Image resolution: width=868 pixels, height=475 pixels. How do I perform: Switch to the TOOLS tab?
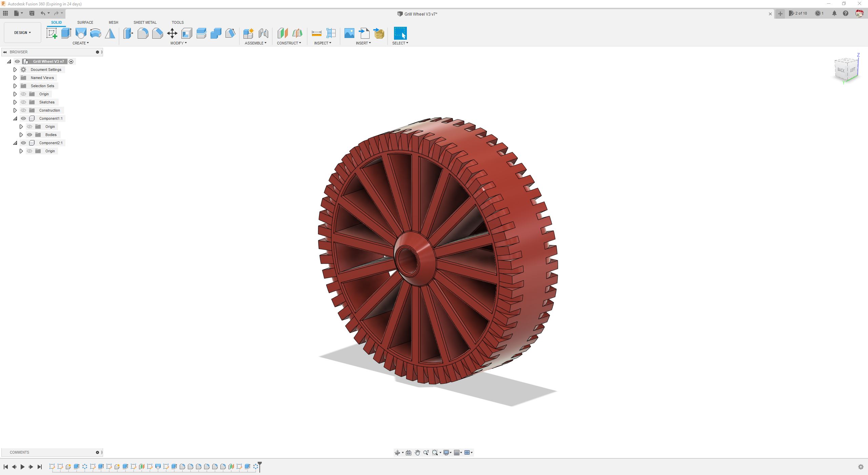coord(177,22)
